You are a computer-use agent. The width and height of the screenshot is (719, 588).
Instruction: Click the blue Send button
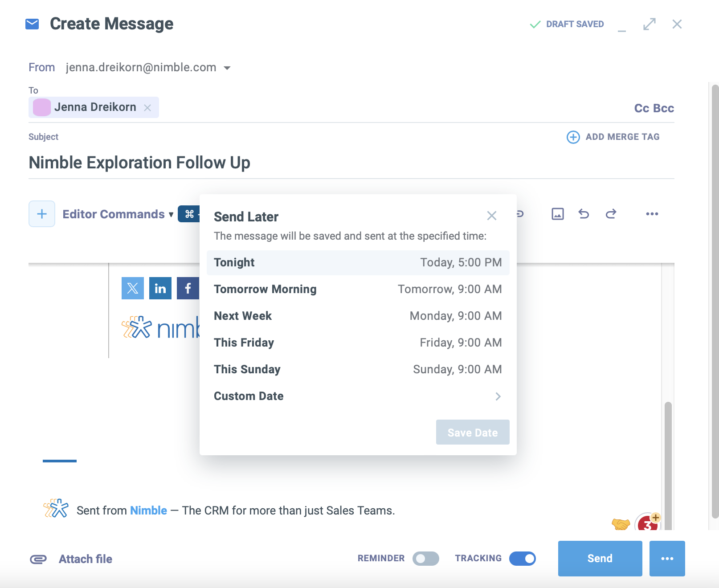point(600,559)
